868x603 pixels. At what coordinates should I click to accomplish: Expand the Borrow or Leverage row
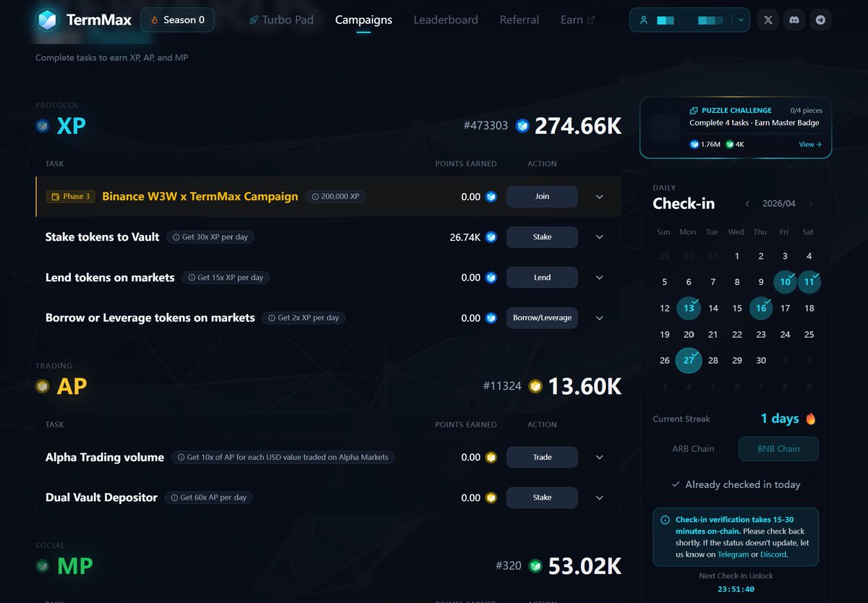pyautogui.click(x=599, y=318)
